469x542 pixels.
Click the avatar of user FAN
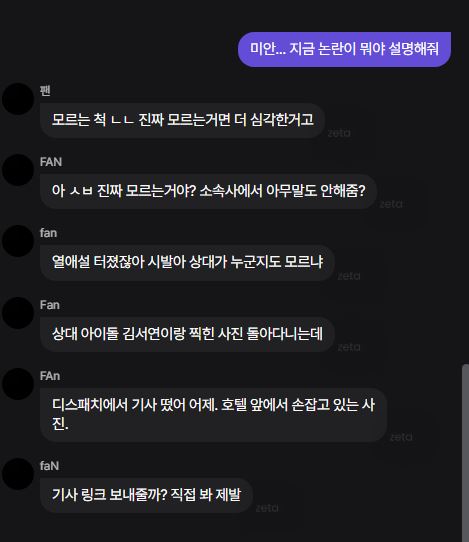pos(18,170)
